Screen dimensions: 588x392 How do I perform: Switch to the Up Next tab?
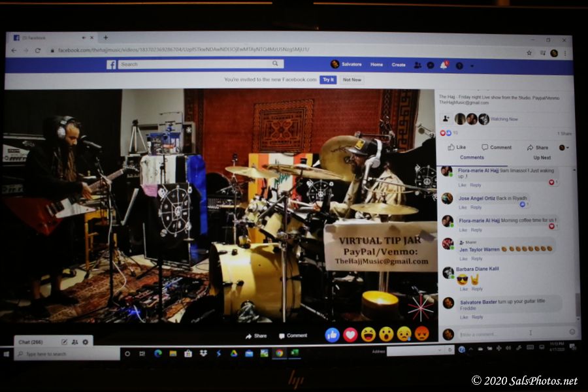click(x=542, y=157)
